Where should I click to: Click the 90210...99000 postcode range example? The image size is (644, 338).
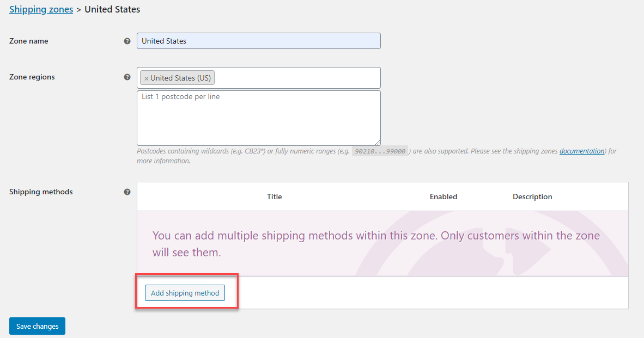point(380,151)
